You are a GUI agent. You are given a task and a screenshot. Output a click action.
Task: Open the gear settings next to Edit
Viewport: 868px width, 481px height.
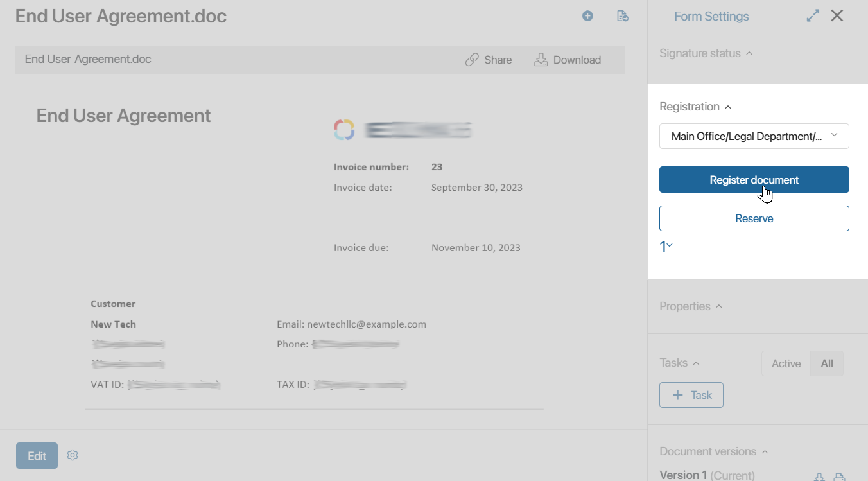click(x=73, y=455)
